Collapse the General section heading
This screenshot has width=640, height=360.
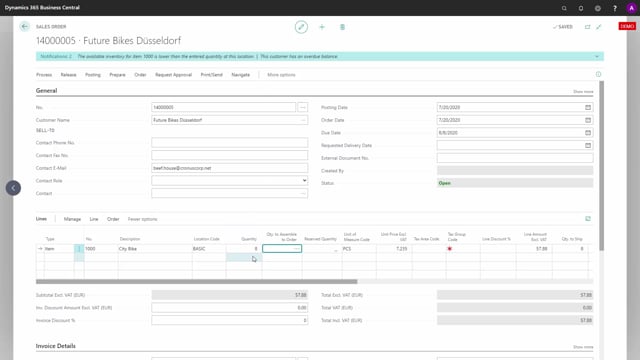[x=47, y=91]
